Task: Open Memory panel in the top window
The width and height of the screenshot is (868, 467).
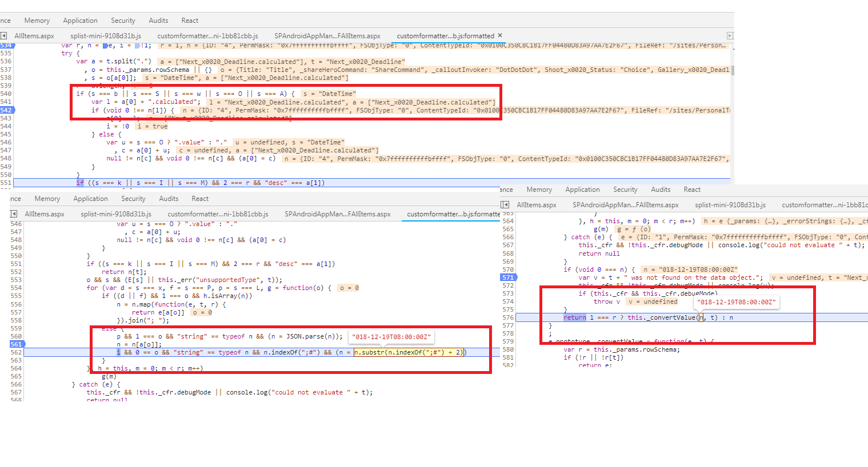Action: click(37, 21)
